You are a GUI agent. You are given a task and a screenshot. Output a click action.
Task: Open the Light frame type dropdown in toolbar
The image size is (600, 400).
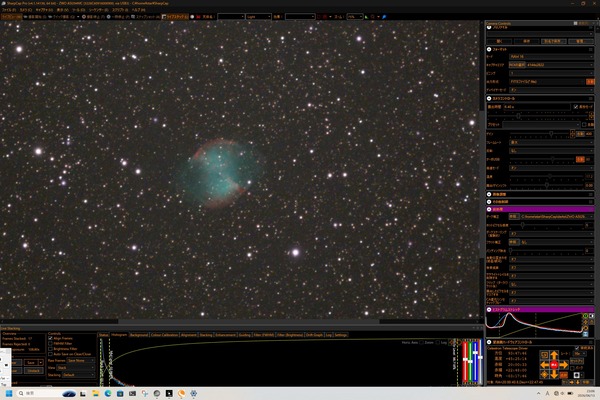[x=258, y=17]
